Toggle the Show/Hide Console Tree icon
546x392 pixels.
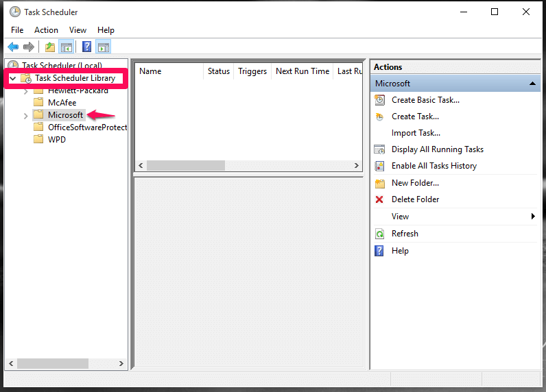tap(67, 47)
